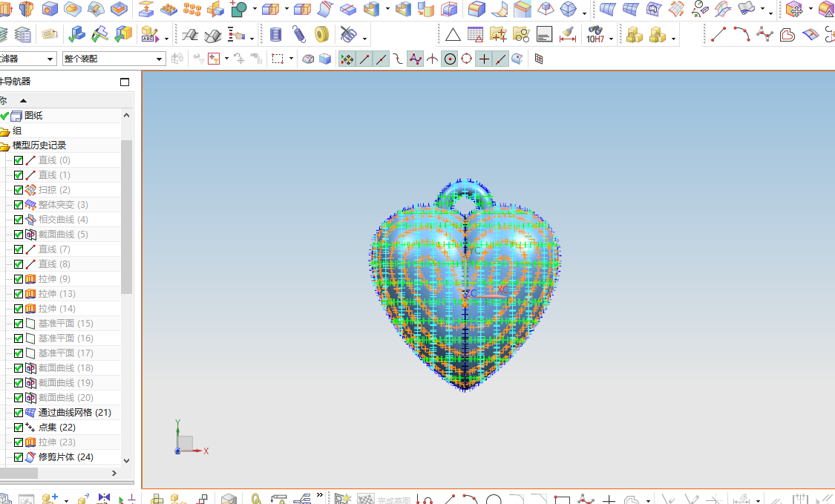Viewport: 835px width, 504px height.
Task: Select the 点集 (22) feature
Action: (56, 428)
